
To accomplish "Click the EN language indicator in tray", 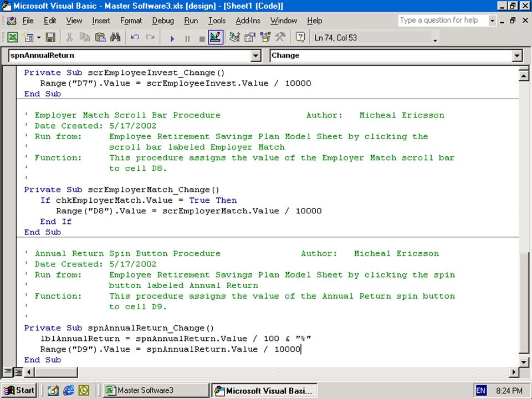I will tap(481, 391).
